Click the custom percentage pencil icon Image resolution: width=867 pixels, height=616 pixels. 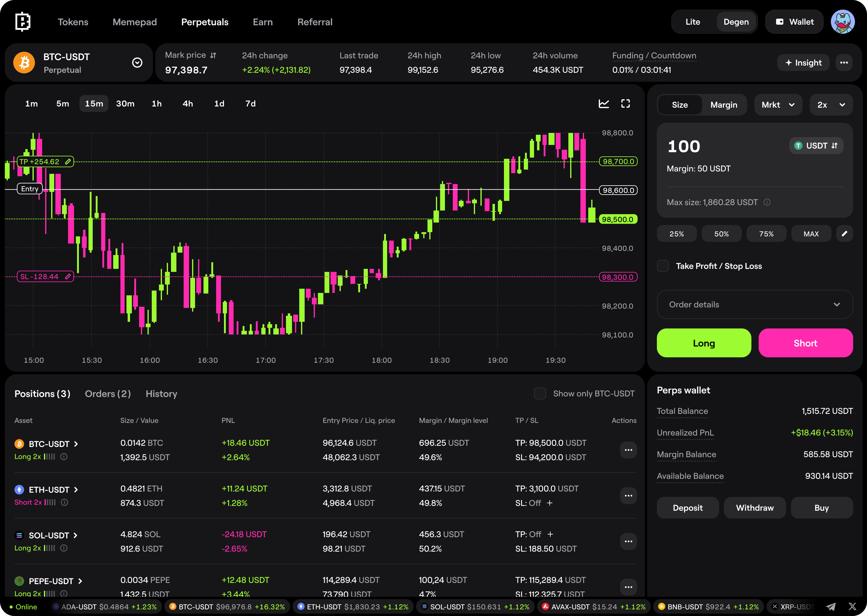[844, 234]
